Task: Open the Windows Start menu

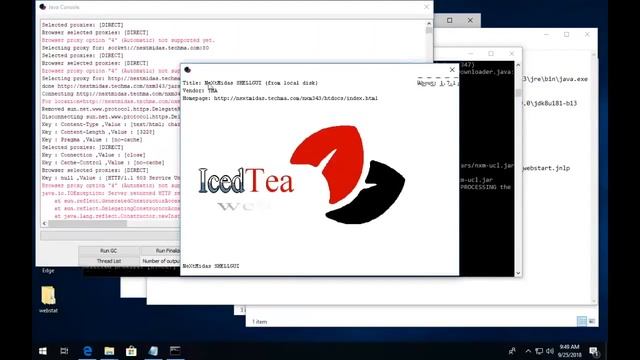Action: tap(42, 351)
